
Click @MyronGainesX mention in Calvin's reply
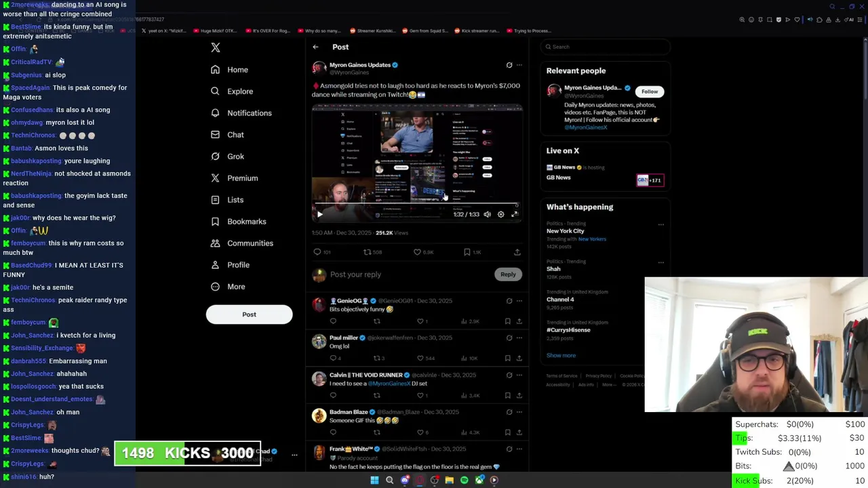pos(389,384)
